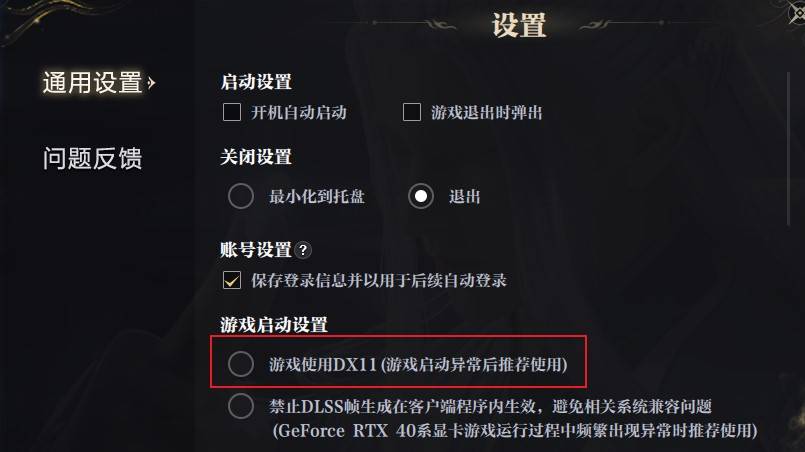Enable the 禁止DLSS帧生成 radio option
Screen dimensions: 805x452
(x=241, y=406)
